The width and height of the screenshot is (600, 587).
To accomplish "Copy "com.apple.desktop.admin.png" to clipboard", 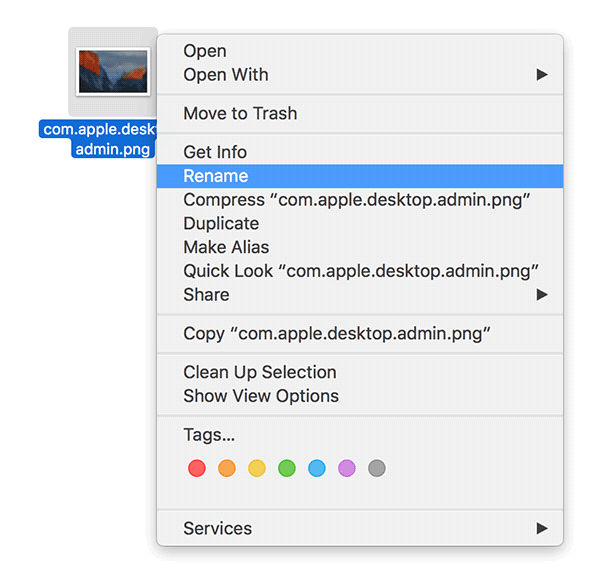I will click(x=337, y=334).
